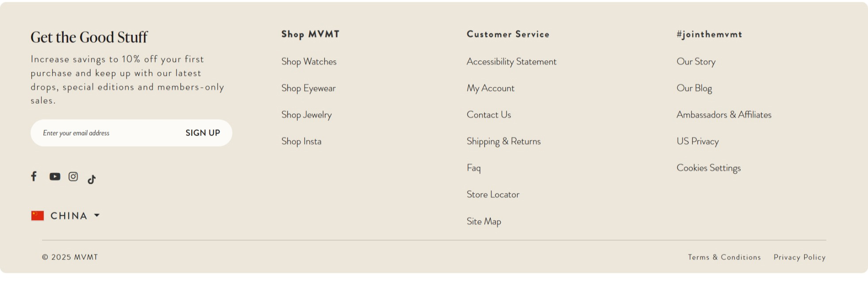The width and height of the screenshot is (868, 286).
Task: Open the Instagram social icon
Action: click(73, 177)
